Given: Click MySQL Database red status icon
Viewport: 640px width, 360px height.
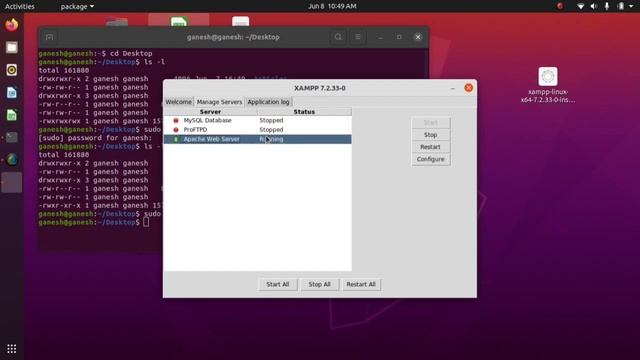Looking at the screenshot, I should click(x=176, y=120).
